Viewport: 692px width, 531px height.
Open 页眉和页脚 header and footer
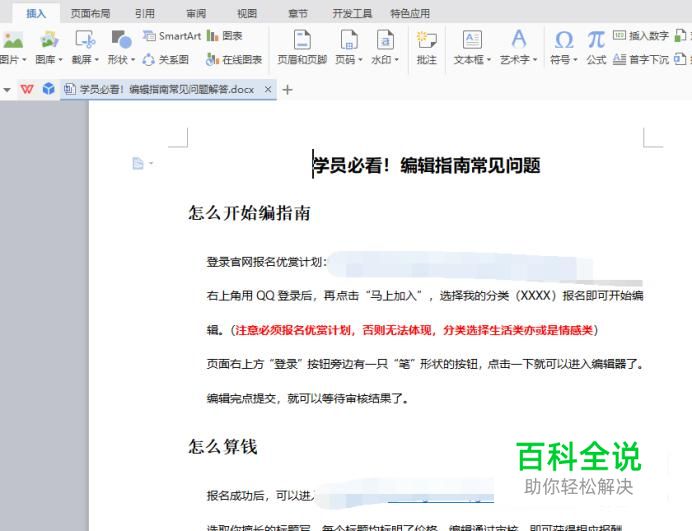(302, 47)
